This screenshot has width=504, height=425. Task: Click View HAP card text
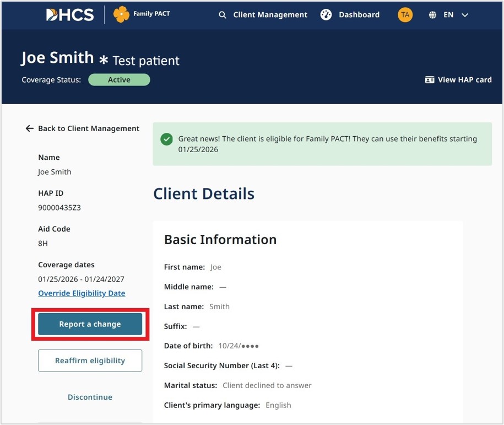point(464,80)
